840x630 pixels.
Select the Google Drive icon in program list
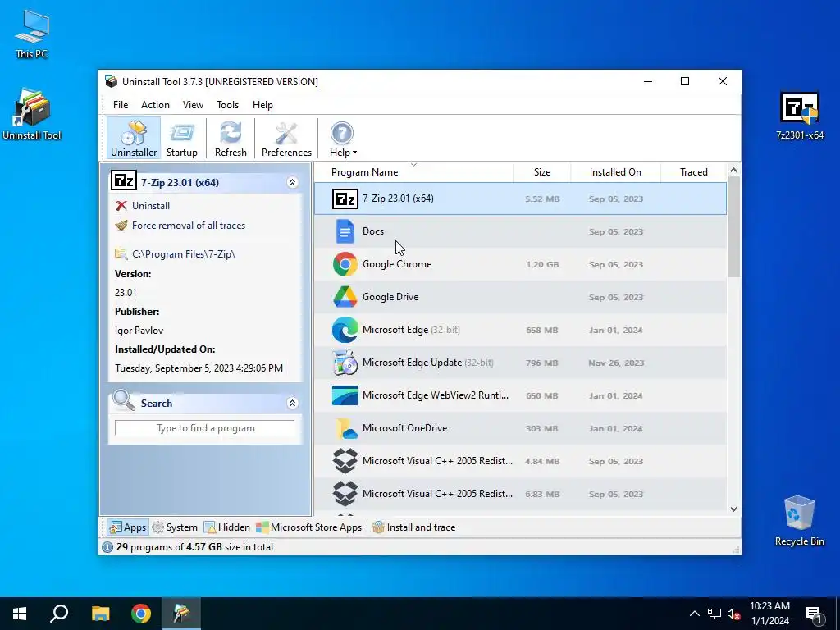pos(345,297)
